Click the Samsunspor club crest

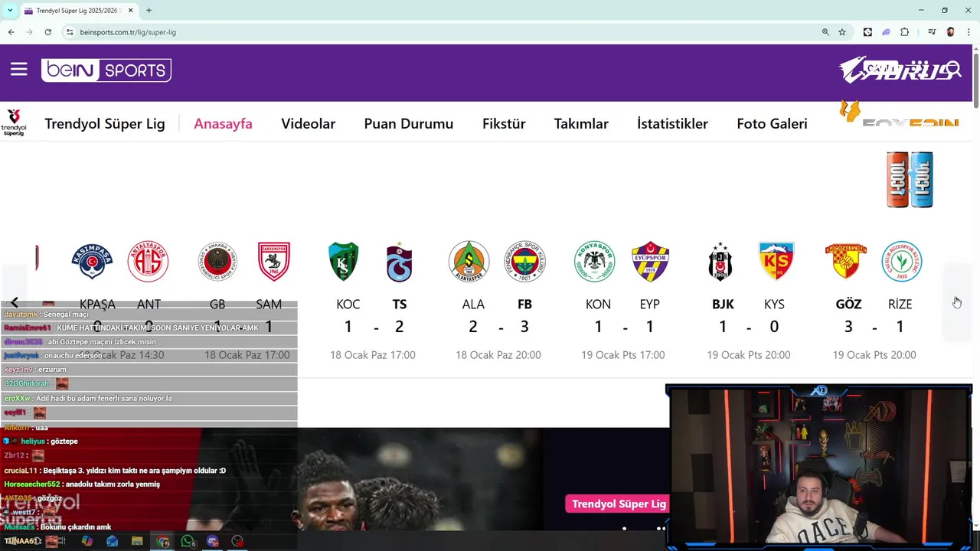pos(273,262)
